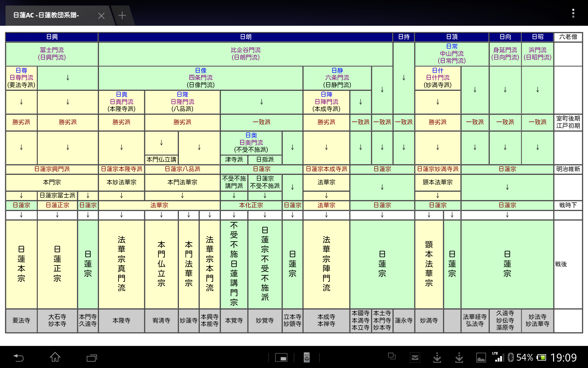The height and width of the screenshot is (368, 588).
Task: Tap the Android back button
Action: [x=18, y=358]
